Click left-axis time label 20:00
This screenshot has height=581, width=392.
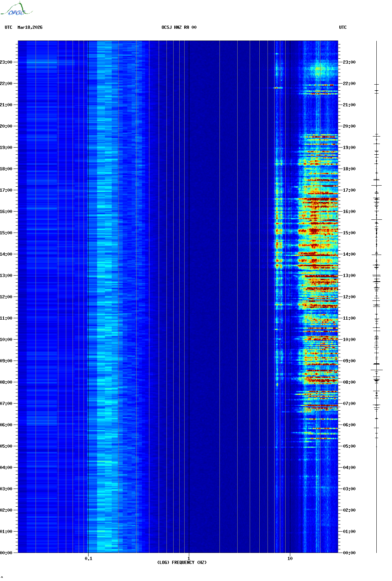click(6, 126)
